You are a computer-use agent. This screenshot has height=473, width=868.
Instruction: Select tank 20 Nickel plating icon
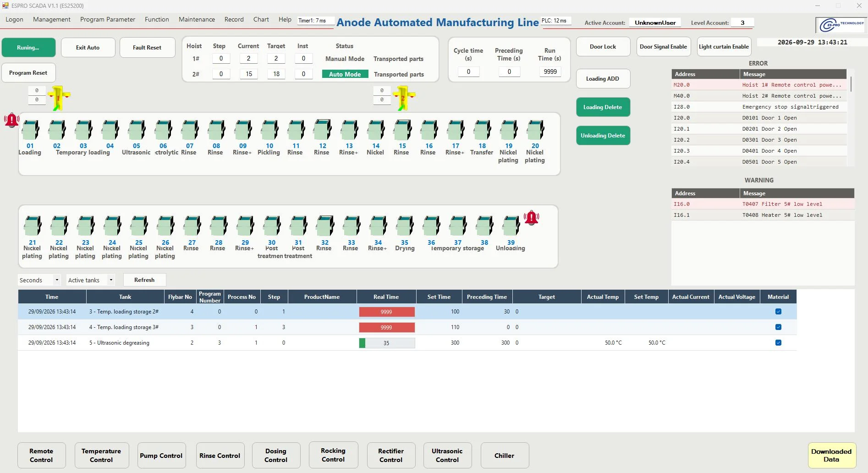535,130
